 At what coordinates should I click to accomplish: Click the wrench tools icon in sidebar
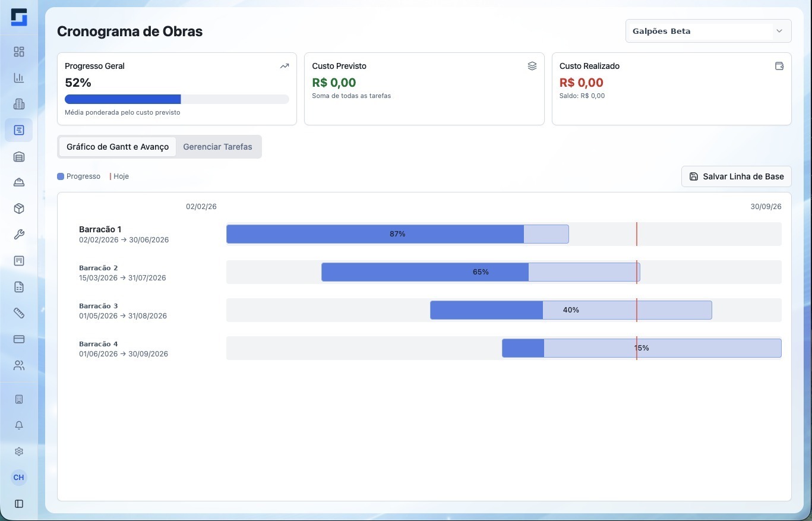click(19, 235)
